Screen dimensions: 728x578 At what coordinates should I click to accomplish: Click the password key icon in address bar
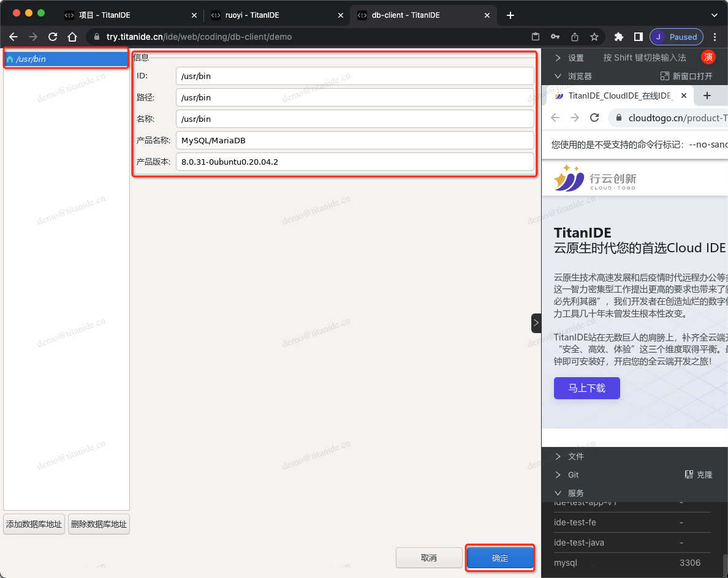555,37
